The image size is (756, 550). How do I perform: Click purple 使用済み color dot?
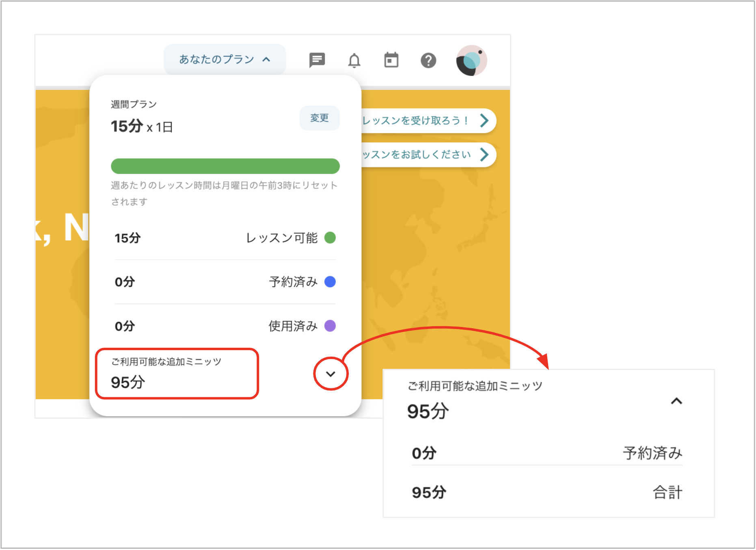(x=330, y=326)
